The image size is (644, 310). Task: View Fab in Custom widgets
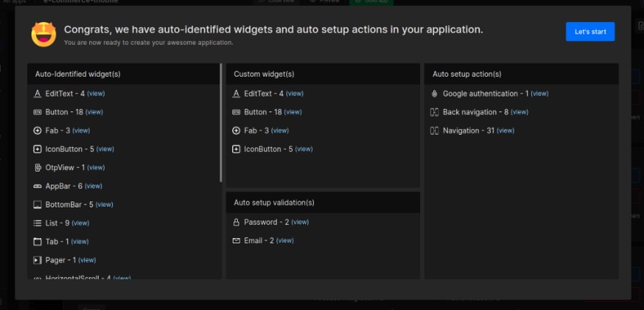tap(280, 130)
